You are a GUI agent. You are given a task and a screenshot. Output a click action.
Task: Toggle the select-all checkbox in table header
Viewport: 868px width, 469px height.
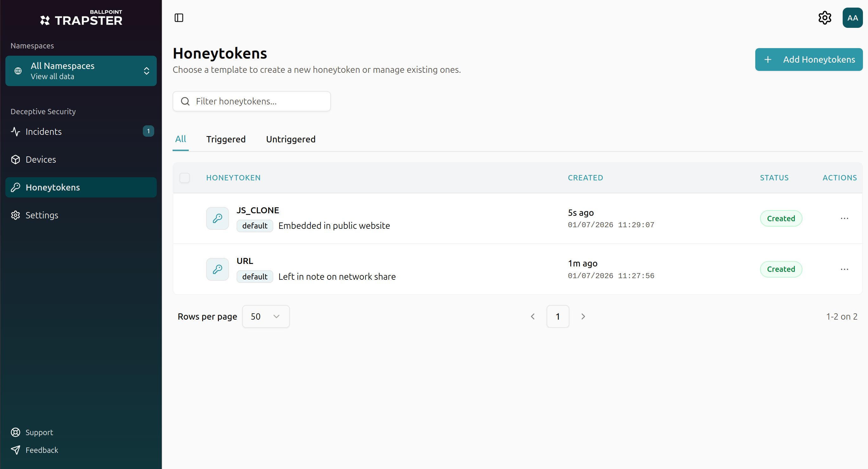tap(185, 178)
